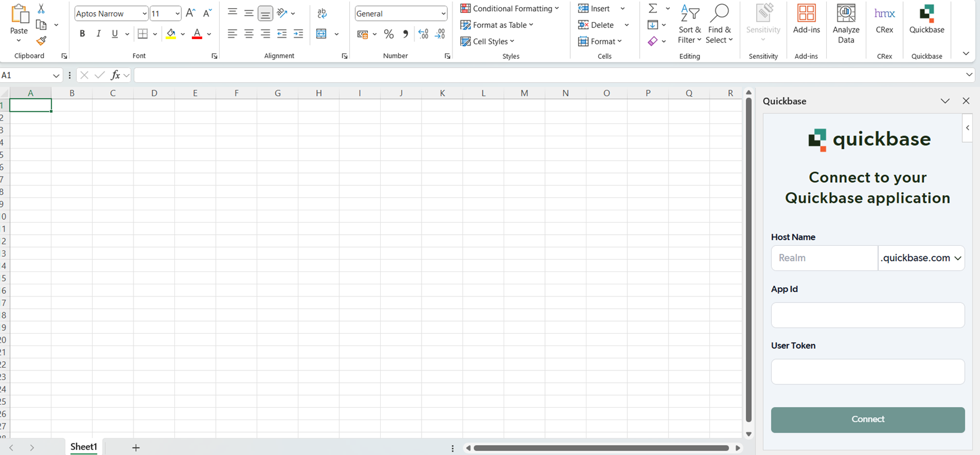Screen dimensions: 980x455
Task: Open the Name Box dropdown
Action: 56,76
